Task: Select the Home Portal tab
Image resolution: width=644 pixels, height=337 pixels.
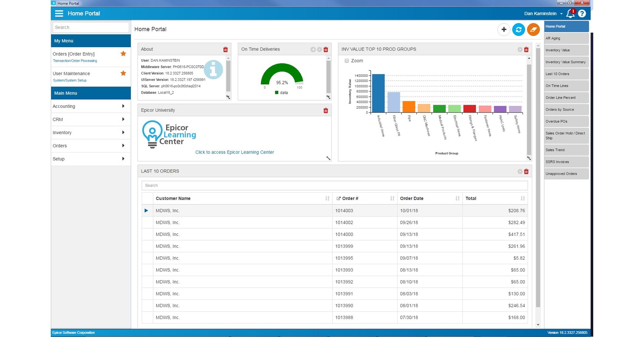Action: 567,26
